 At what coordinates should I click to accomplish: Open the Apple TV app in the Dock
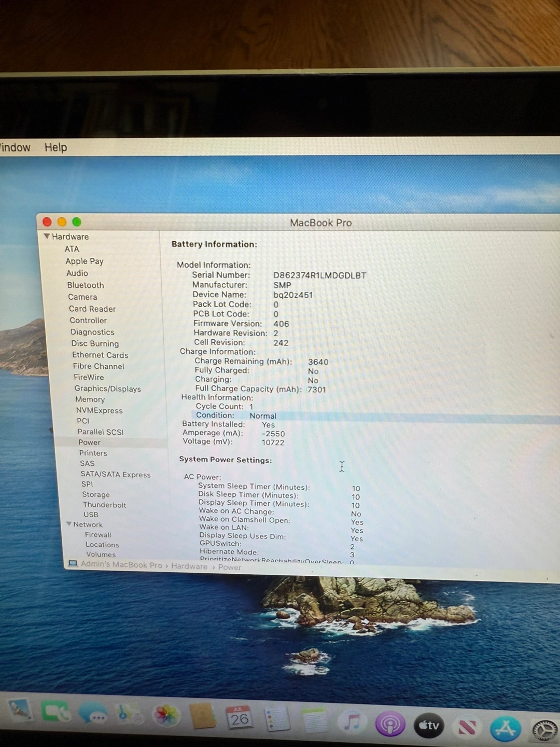click(429, 725)
